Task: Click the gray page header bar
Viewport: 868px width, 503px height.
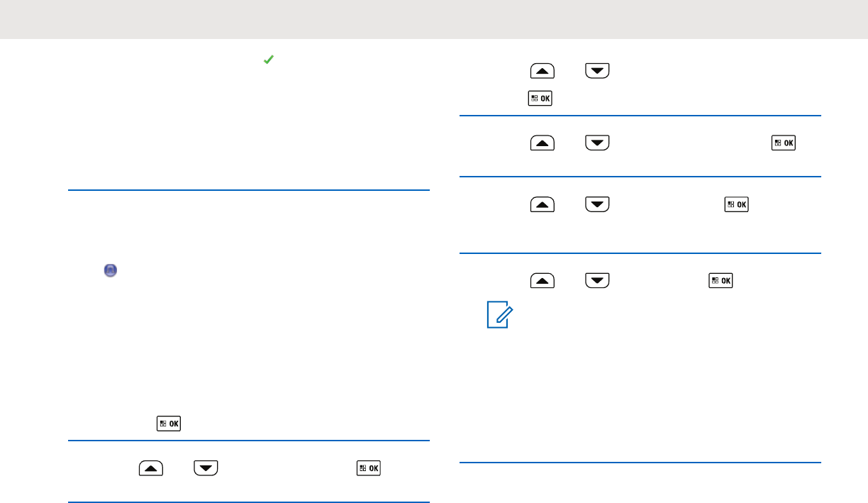Action: point(434,19)
